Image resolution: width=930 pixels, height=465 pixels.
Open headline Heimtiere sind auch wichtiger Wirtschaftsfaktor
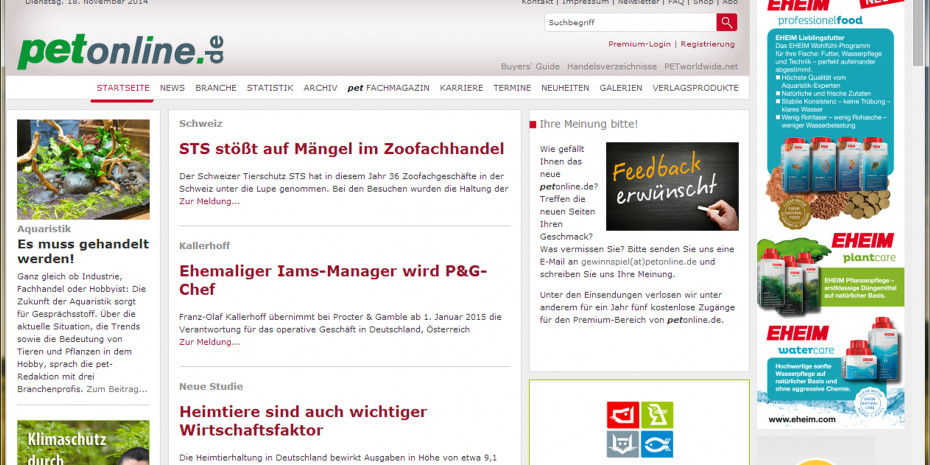(x=303, y=421)
